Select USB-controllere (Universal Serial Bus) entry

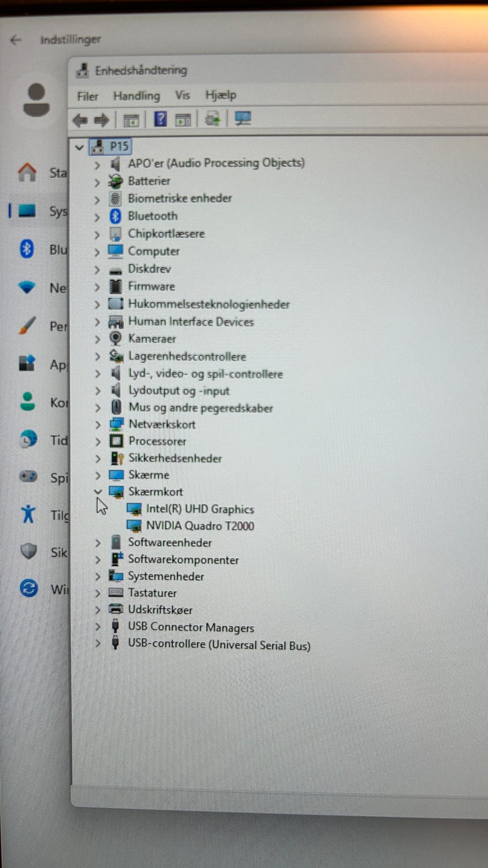point(219,644)
